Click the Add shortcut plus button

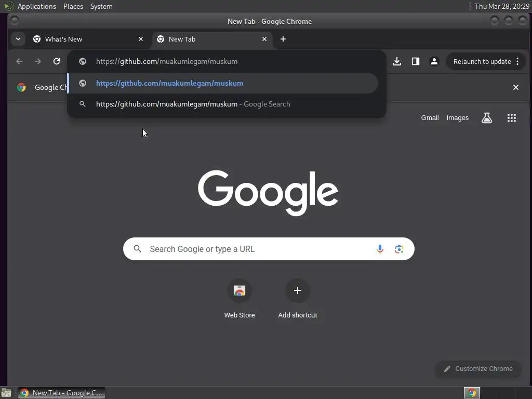tap(298, 290)
